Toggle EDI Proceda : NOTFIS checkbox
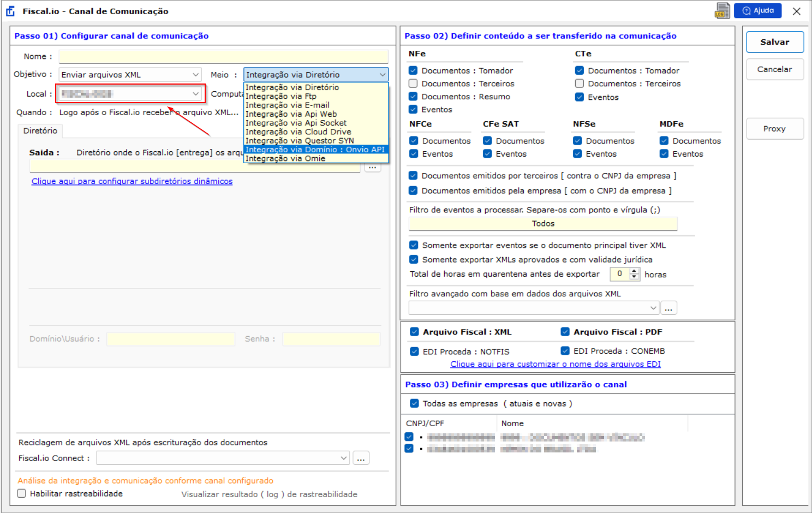Image resolution: width=812 pixels, height=513 pixels. 414,351
